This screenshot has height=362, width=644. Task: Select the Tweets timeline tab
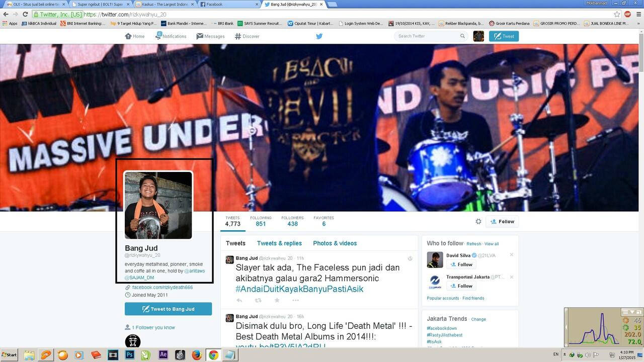(x=235, y=243)
